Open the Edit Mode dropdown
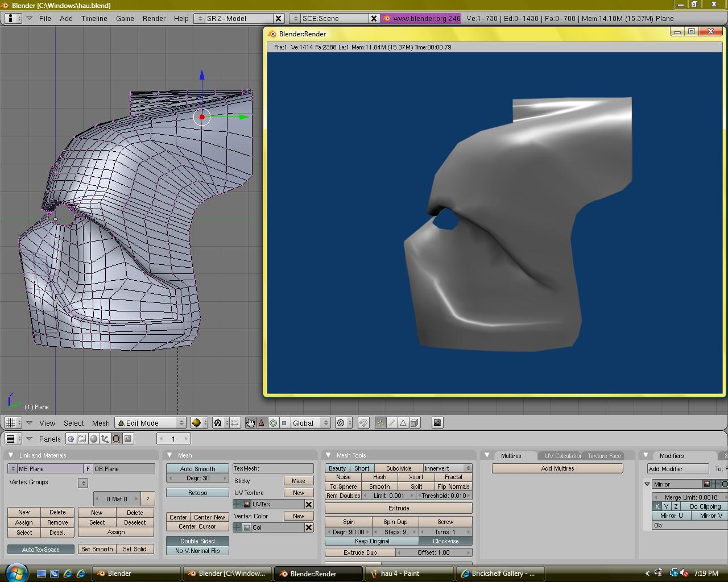 [151, 423]
